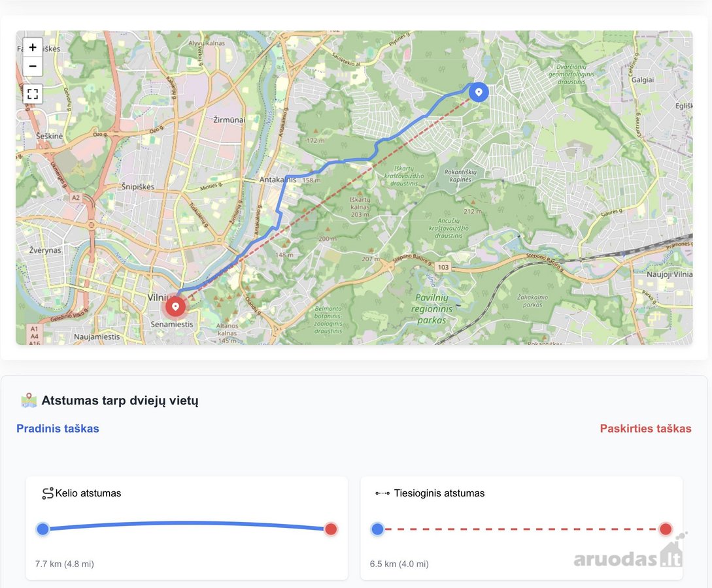712x588 pixels.
Task: Click the map icon beside Atstumas heading
Action: pyautogui.click(x=29, y=400)
